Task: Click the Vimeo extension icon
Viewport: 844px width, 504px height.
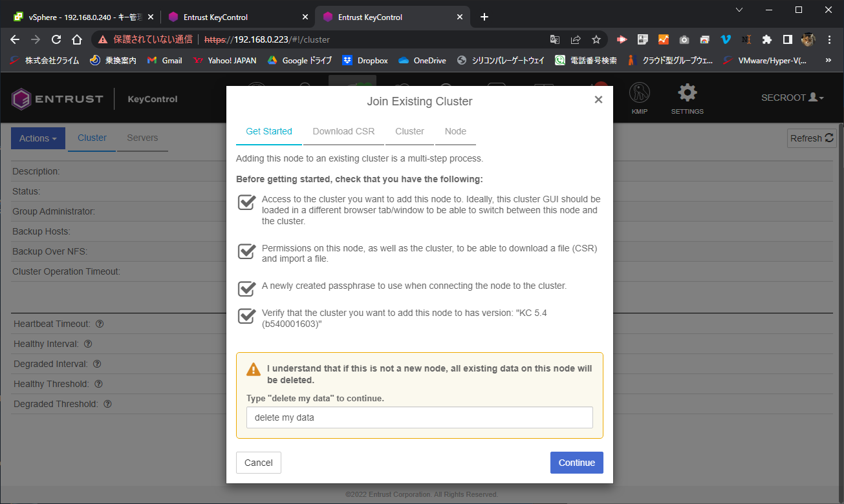Action: [x=726, y=39]
